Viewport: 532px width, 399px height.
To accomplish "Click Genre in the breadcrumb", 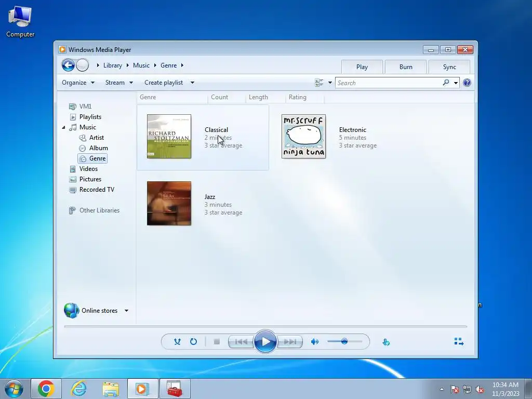I will click(169, 65).
